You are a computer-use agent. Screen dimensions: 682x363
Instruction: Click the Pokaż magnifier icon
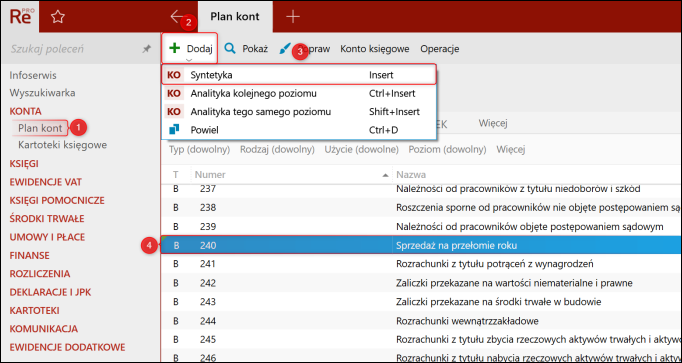(x=230, y=49)
